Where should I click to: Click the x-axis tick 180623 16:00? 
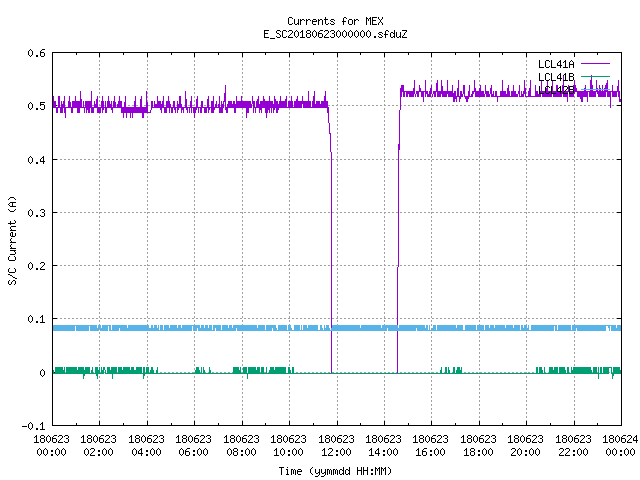(x=431, y=446)
